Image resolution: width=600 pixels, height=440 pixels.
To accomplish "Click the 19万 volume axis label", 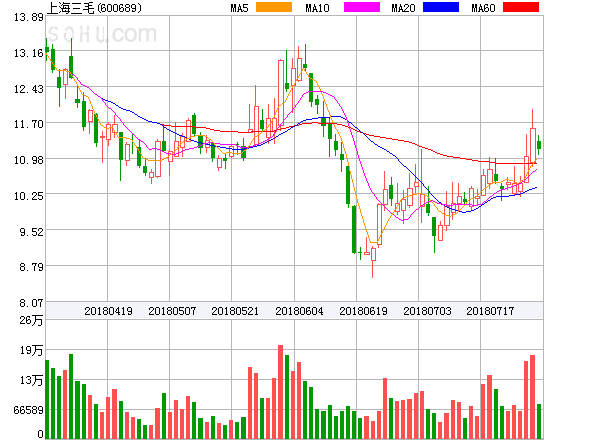I will point(31,350).
